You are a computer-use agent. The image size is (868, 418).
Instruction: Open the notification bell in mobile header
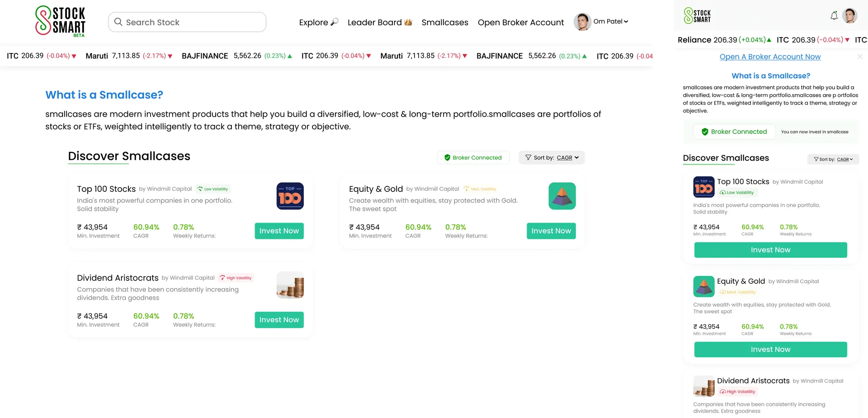(834, 16)
